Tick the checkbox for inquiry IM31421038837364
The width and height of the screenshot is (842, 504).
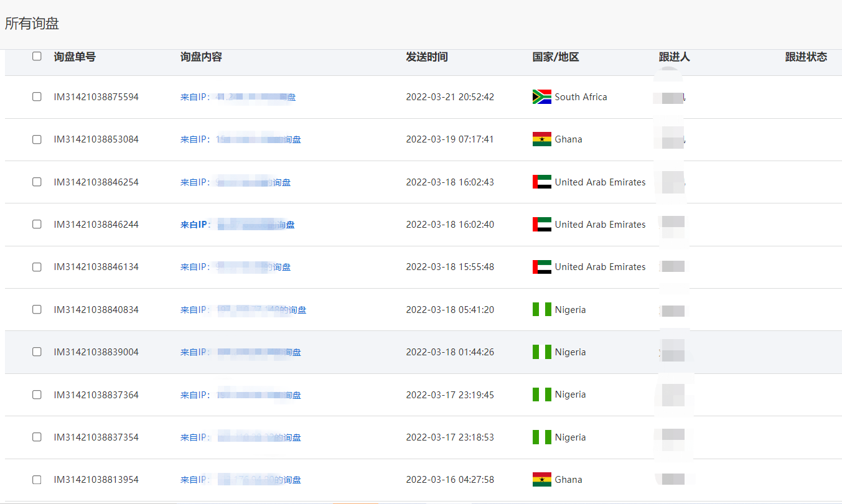click(x=37, y=394)
